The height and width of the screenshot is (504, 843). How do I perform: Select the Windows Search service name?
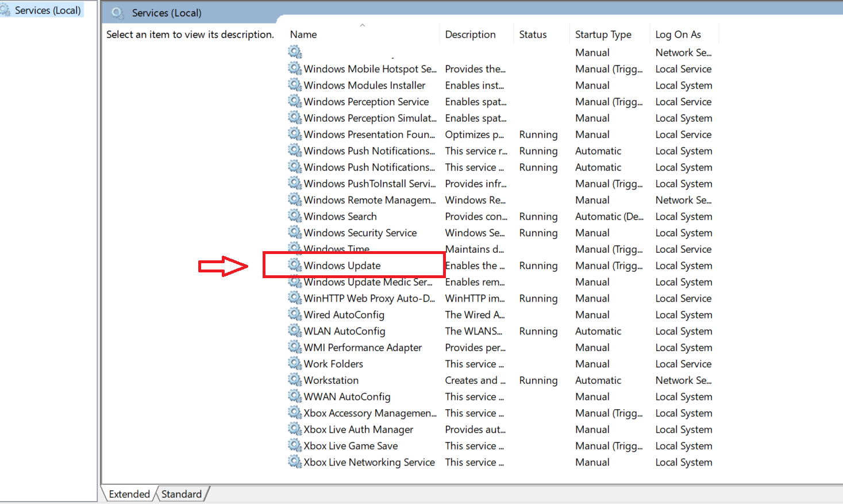(x=340, y=217)
